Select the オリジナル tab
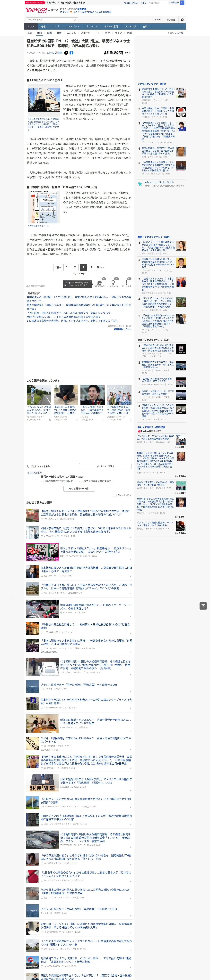Image resolution: width=210 pixels, height=980 pixels. click(x=92, y=27)
